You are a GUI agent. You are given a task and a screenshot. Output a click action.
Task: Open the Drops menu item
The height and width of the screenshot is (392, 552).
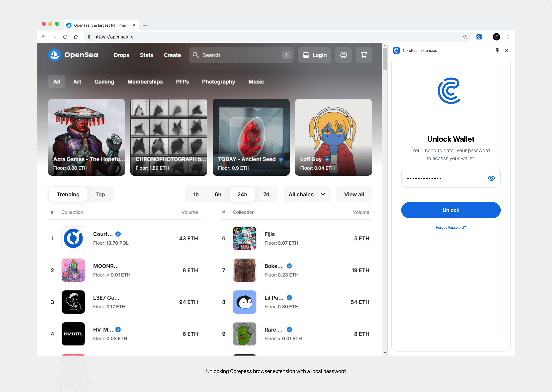click(x=122, y=55)
